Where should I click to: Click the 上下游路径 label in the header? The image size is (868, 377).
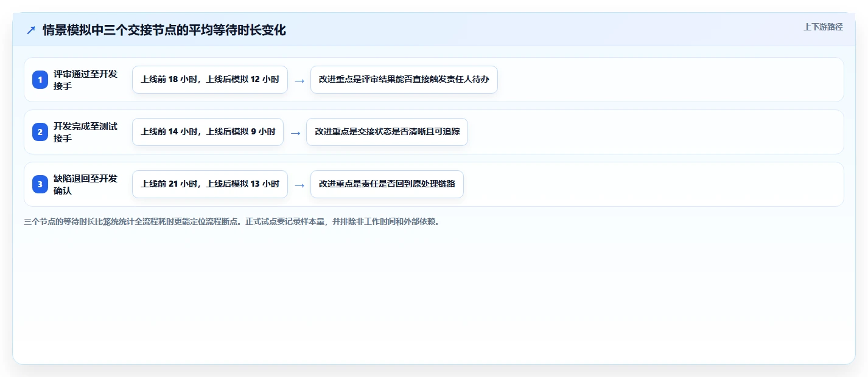click(x=823, y=27)
